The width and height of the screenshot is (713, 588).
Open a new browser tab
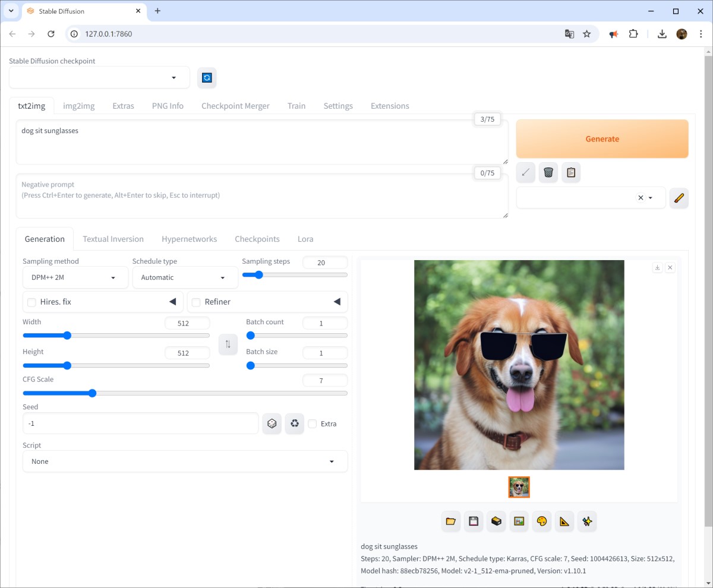coord(157,11)
